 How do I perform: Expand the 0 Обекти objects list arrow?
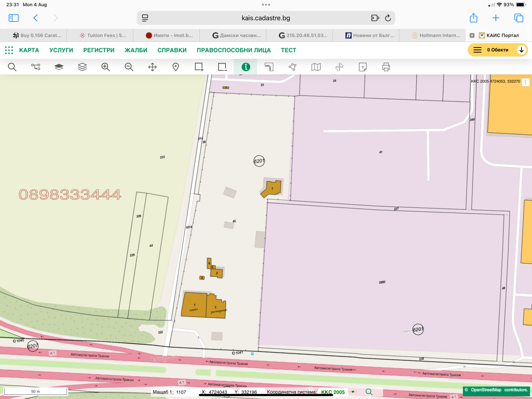pyautogui.click(x=521, y=50)
